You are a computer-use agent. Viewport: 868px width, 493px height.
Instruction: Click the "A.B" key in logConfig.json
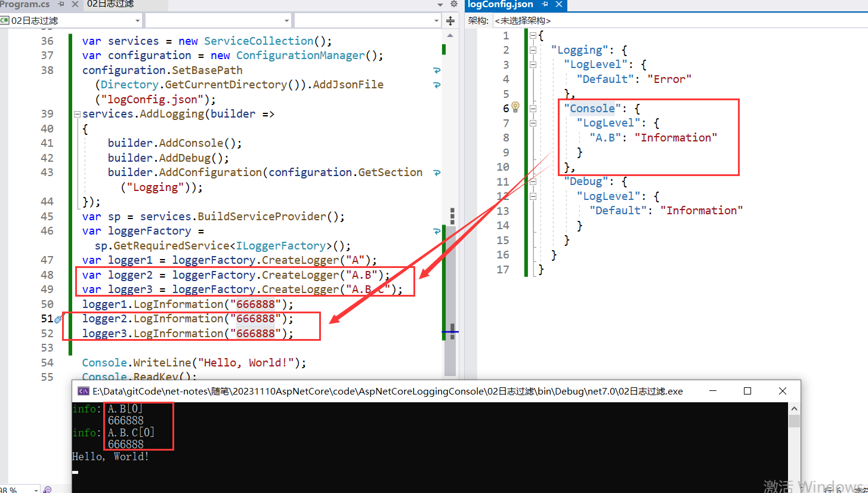tap(606, 138)
